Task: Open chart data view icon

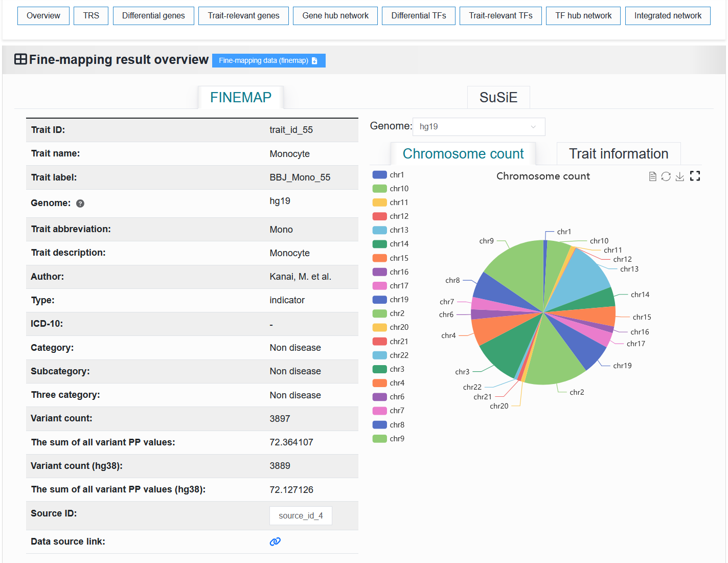Action: coord(652,176)
